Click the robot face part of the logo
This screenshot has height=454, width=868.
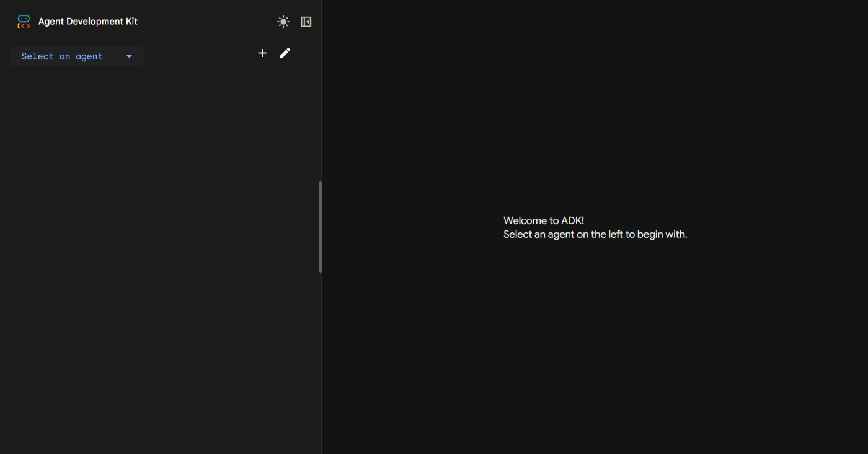coord(23,19)
